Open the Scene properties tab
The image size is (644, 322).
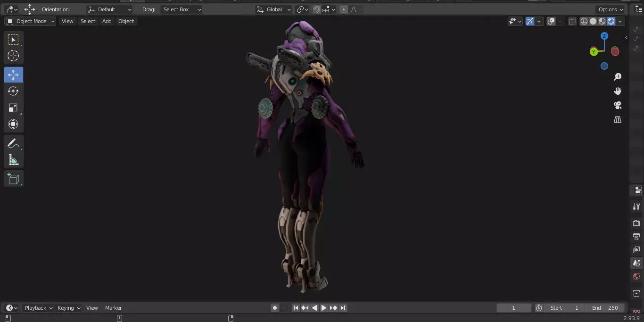636,263
